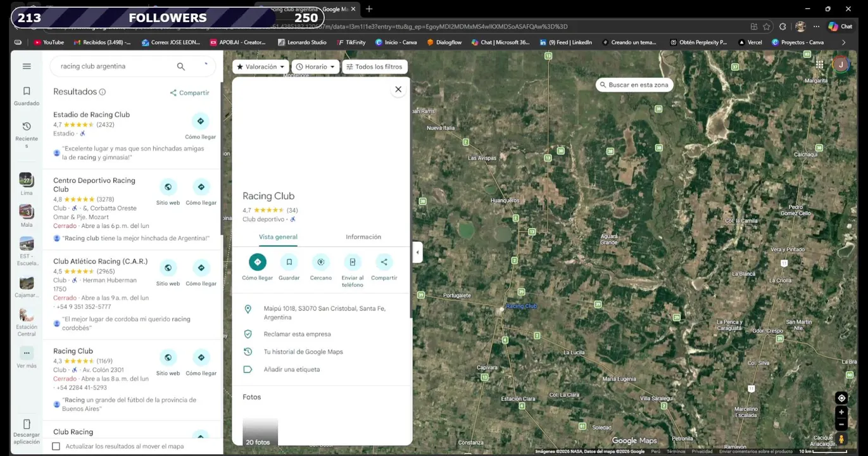Image resolution: width=868 pixels, height=456 pixels.
Task: Click the Resultados info icon
Action: [x=103, y=92]
